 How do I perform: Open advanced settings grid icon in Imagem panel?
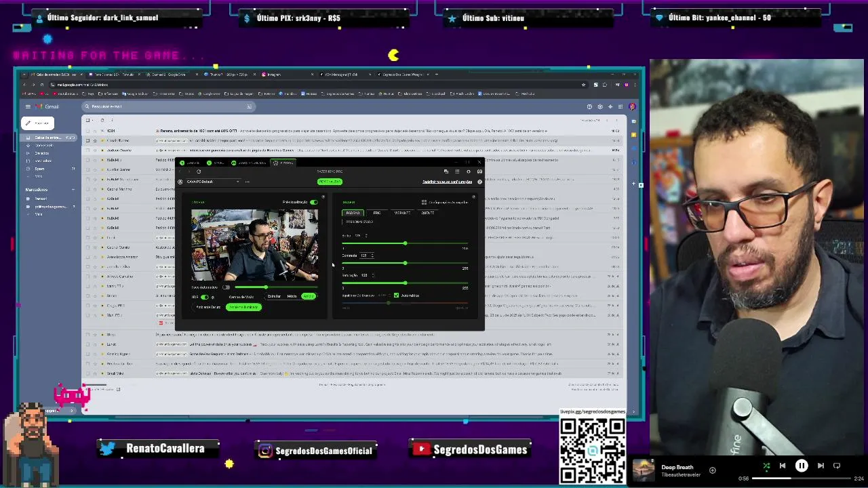(424, 202)
